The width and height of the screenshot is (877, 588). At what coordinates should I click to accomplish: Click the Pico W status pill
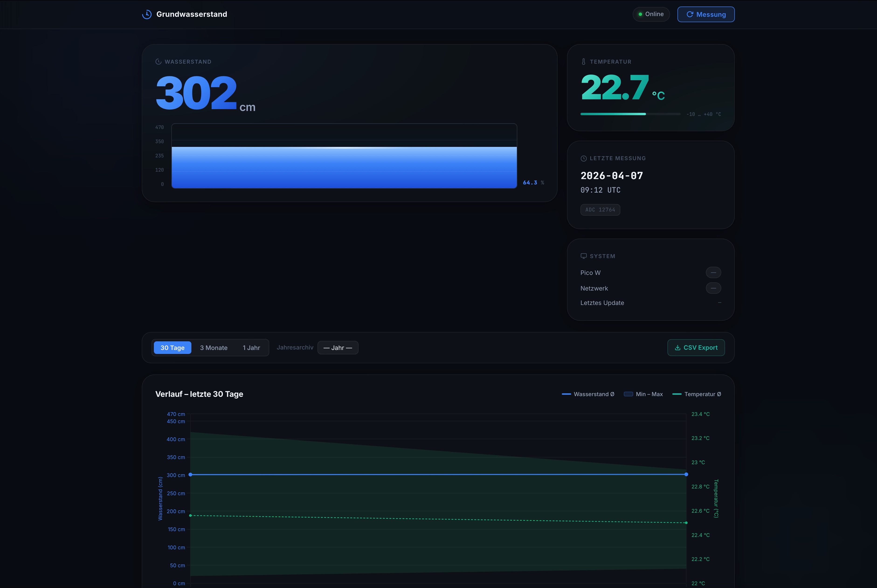[713, 272]
